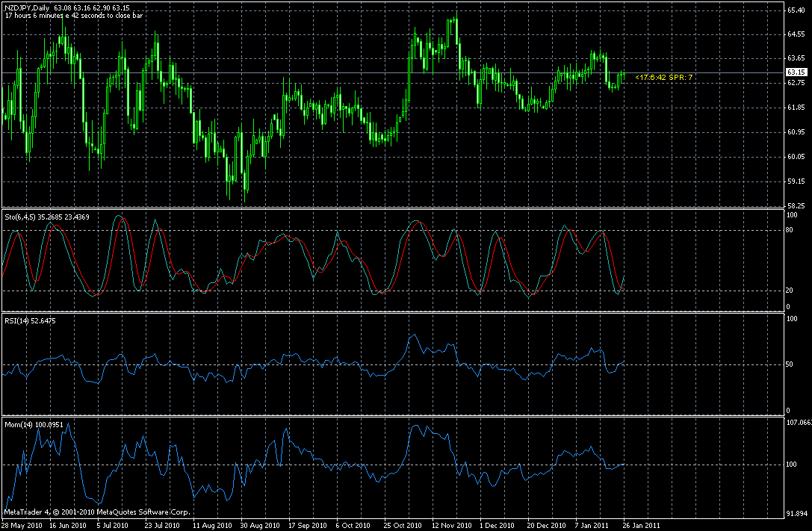Select the 50 level on the RSI scale

coord(790,364)
